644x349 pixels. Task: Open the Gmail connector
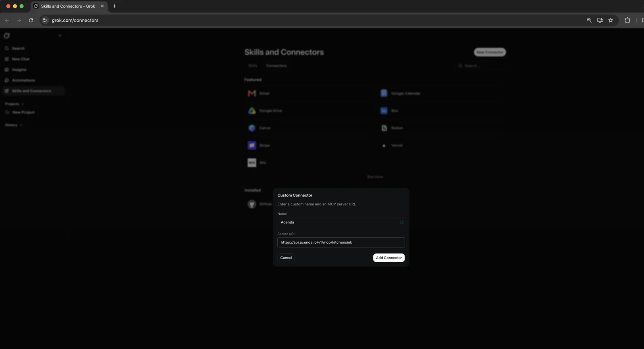(309, 93)
